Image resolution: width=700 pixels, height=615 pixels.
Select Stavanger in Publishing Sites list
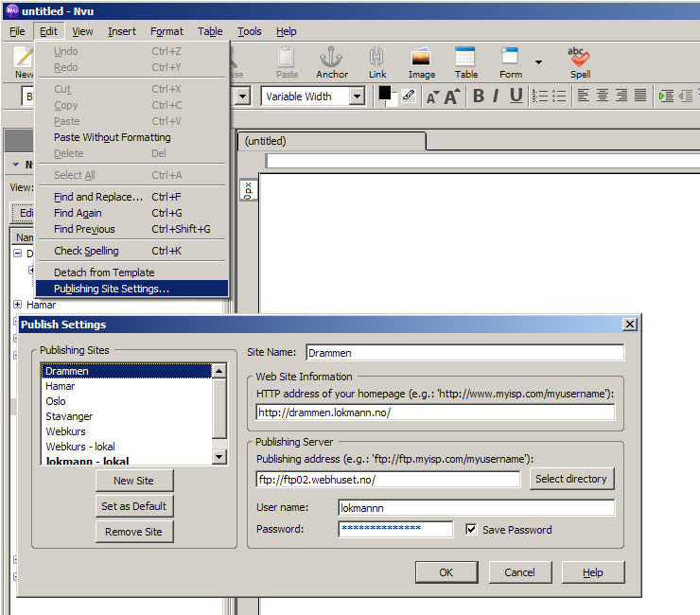[x=70, y=416]
